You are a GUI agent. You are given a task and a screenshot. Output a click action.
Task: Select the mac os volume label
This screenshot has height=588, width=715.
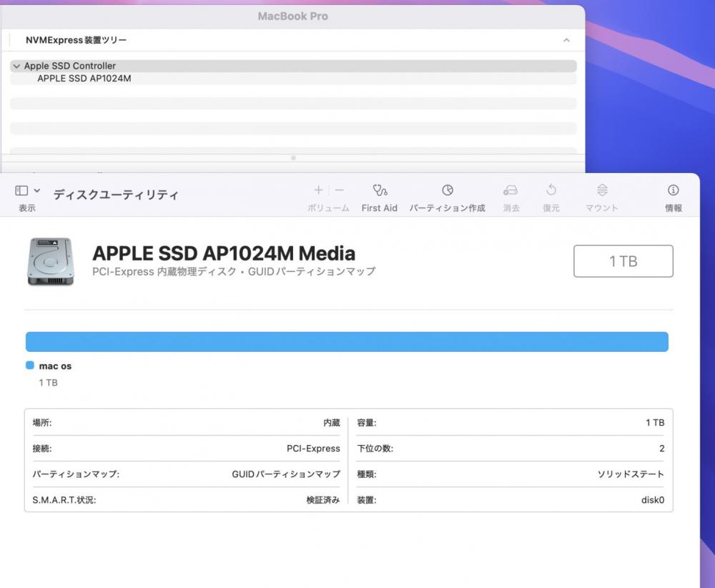point(55,366)
